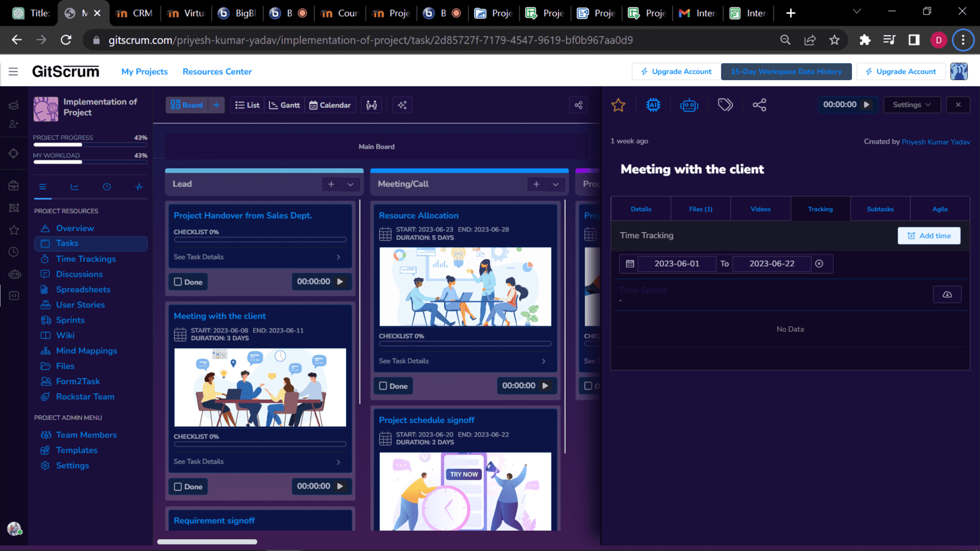This screenshot has width=980, height=551.
Task: Mark Resource Allocation task as Done
Action: [393, 386]
